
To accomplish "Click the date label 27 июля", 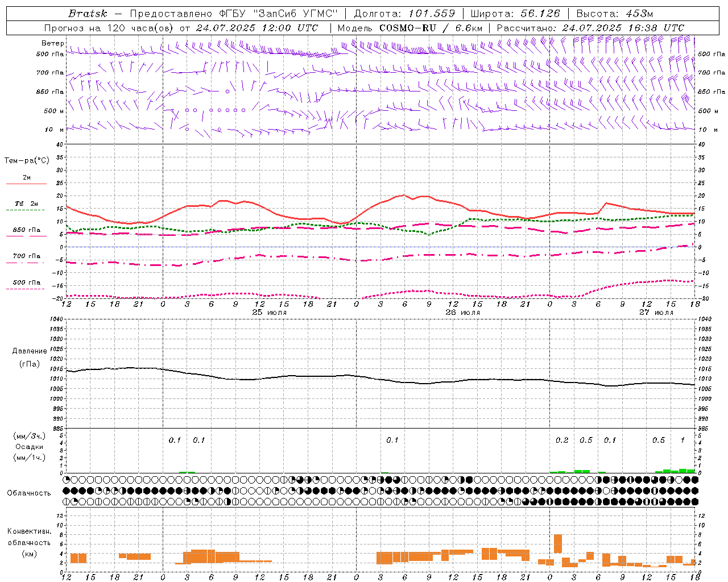I will [656, 312].
